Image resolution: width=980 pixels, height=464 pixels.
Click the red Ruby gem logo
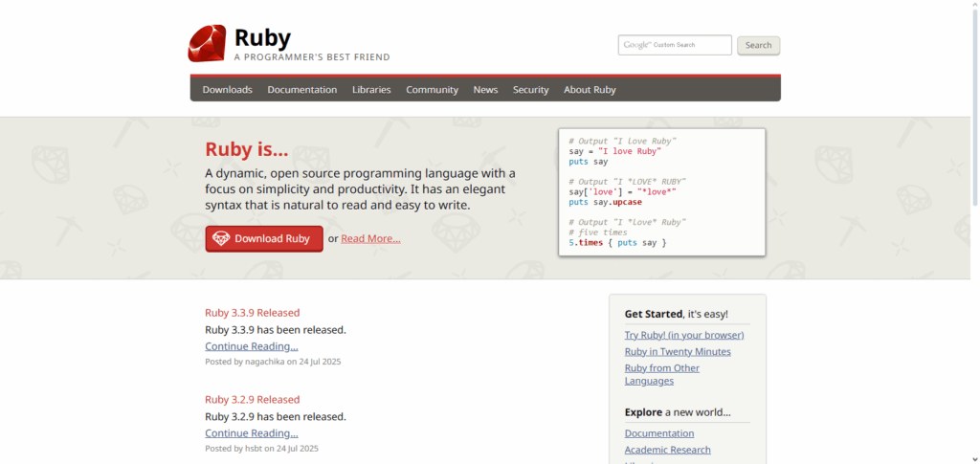click(207, 43)
